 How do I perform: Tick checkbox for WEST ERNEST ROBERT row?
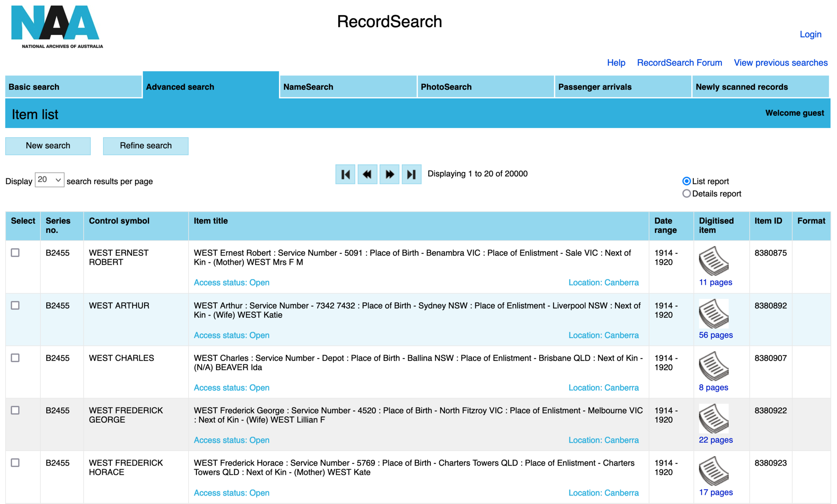[x=15, y=253]
